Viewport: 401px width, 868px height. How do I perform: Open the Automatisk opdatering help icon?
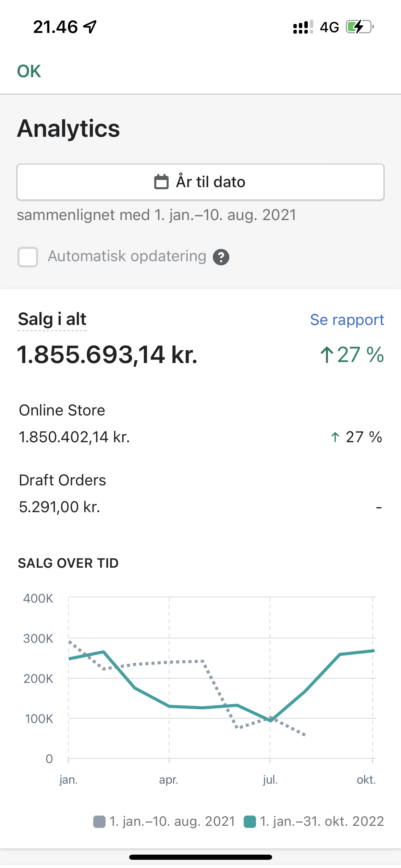(221, 257)
